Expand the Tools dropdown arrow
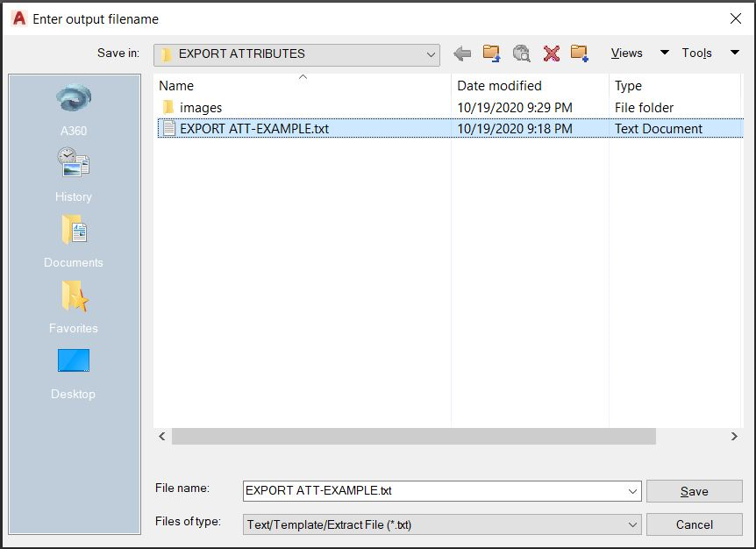The image size is (756, 549). coord(735,53)
